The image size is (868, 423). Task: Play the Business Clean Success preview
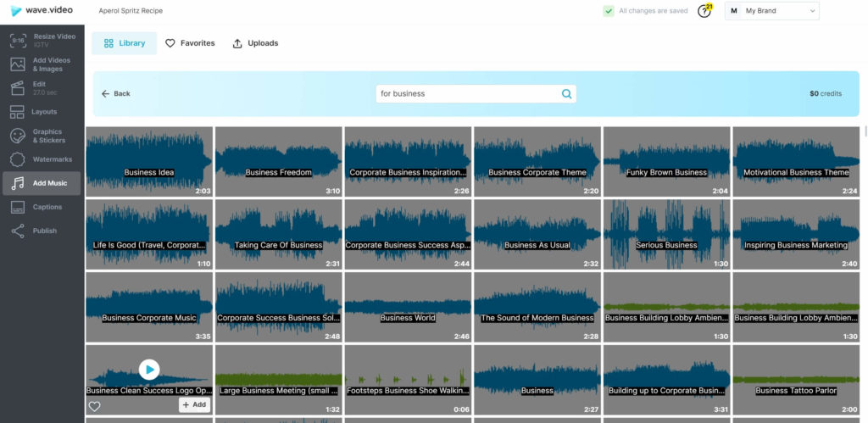tap(149, 370)
